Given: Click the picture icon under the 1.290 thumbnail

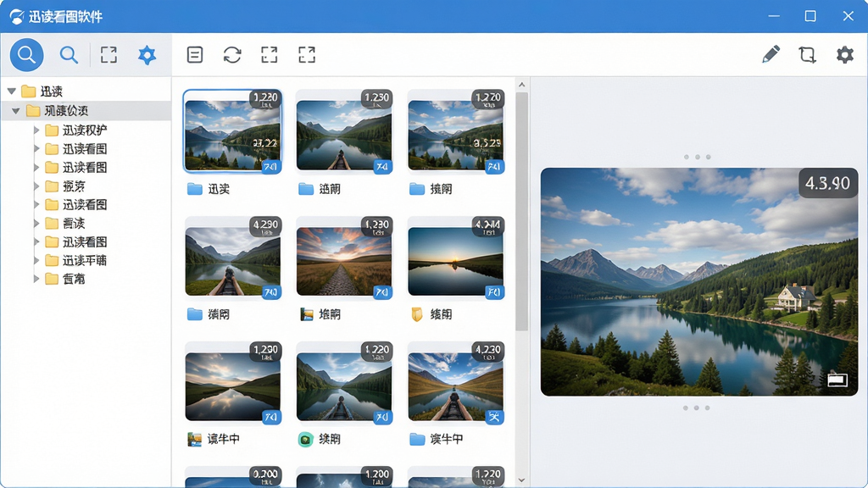Looking at the screenshot, I should [x=194, y=440].
